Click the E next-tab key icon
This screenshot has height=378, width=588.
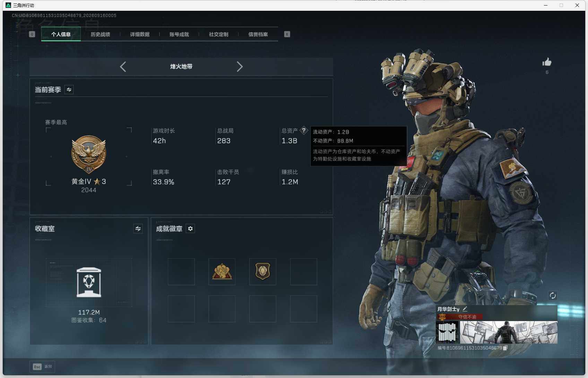coord(287,34)
